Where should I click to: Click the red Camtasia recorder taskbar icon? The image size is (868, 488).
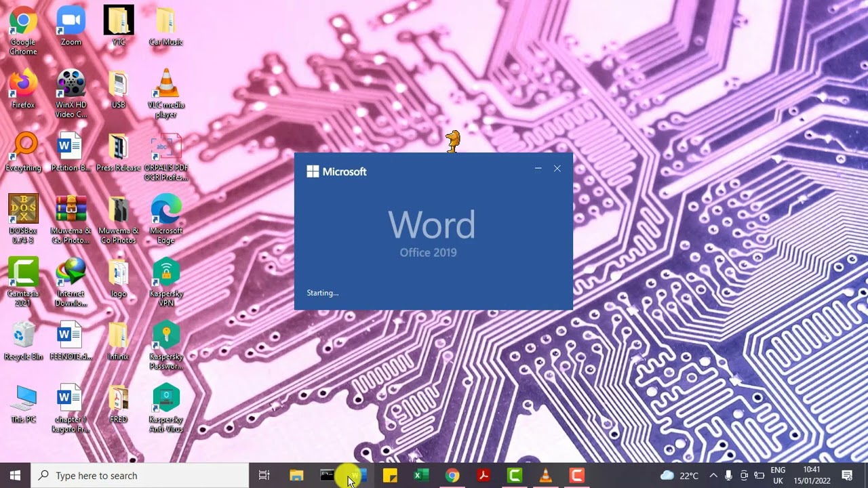(x=577, y=475)
